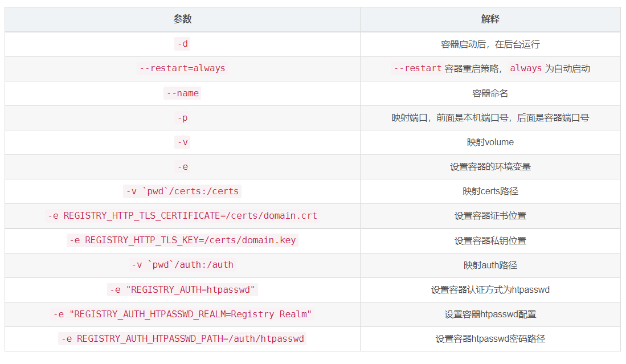
Task: Click explanation 设置容器htpasswd配置
Action: click(490, 314)
